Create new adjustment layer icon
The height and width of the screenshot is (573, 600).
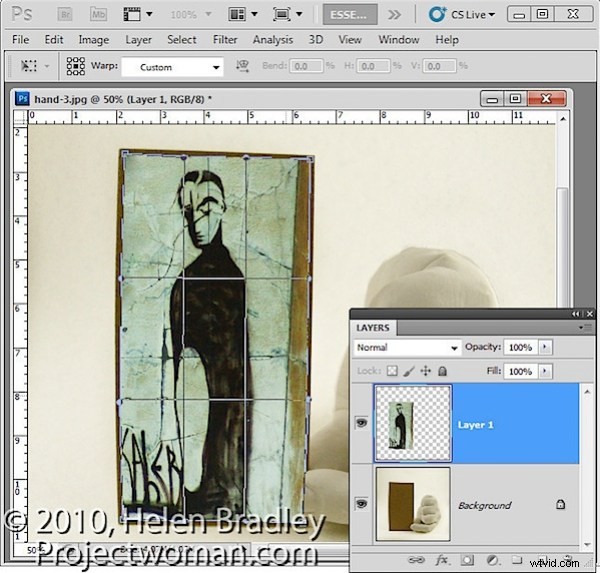click(x=492, y=560)
